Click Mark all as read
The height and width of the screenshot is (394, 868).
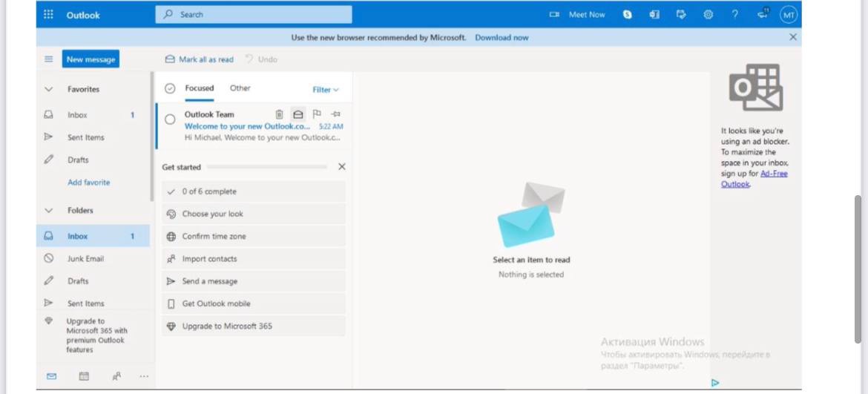(200, 59)
